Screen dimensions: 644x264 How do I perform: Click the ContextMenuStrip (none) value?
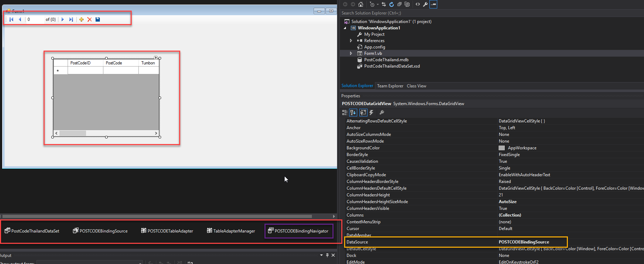click(x=505, y=222)
